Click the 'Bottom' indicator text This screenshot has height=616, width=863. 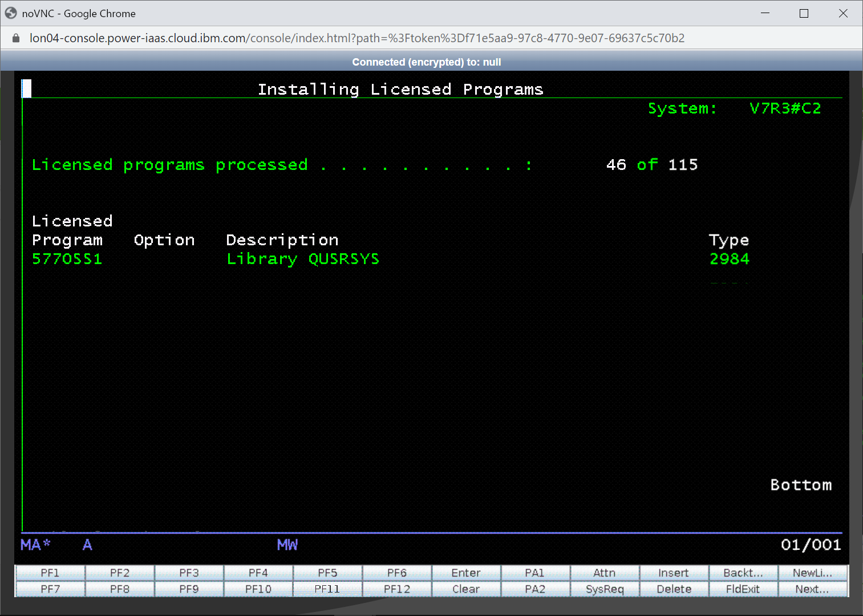tap(801, 485)
